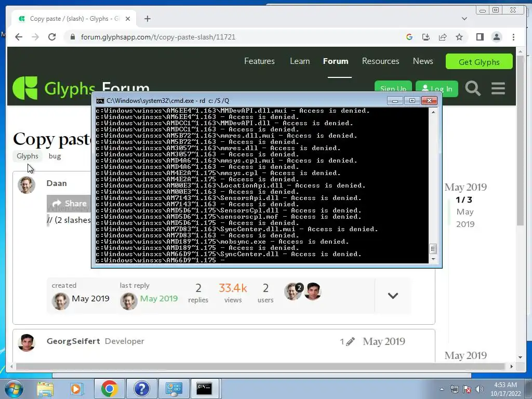The width and height of the screenshot is (532, 399).
Task: Open News in the site navigation
Action: [423, 61]
